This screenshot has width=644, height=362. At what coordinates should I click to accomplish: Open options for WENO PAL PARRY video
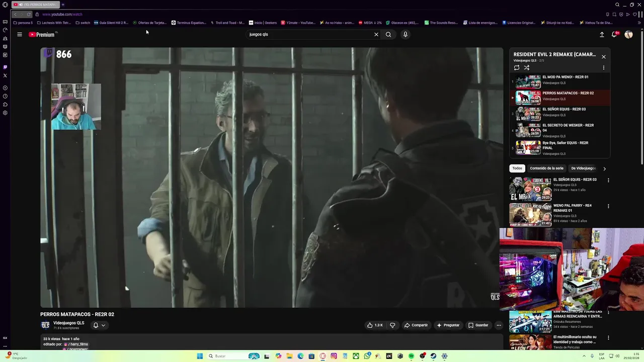608,206
